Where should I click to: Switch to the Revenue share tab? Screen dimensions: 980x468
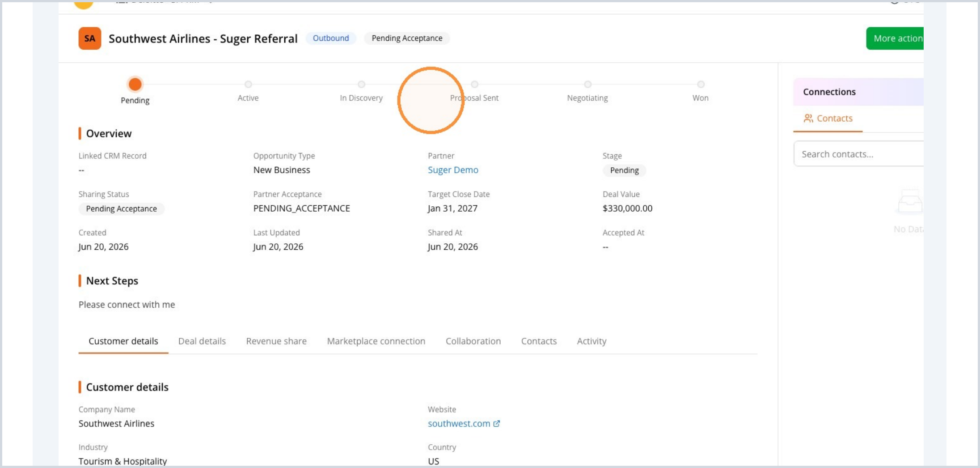(x=276, y=341)
